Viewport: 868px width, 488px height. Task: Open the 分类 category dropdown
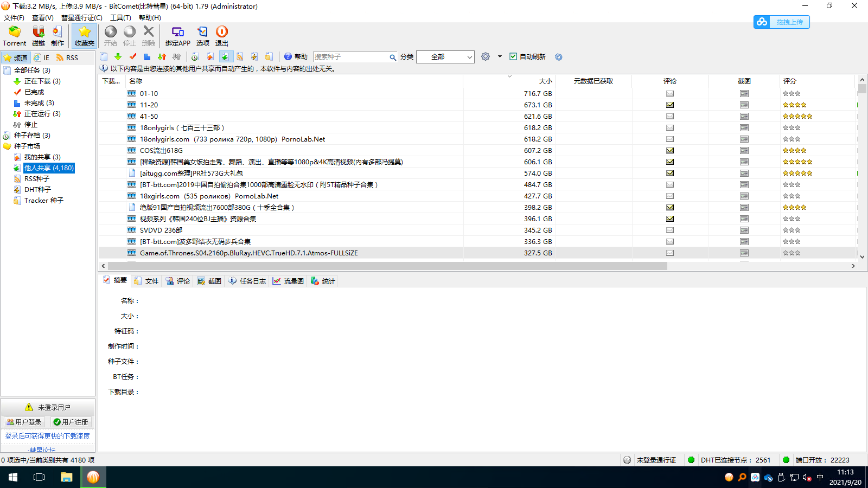[x=445, y=57]
